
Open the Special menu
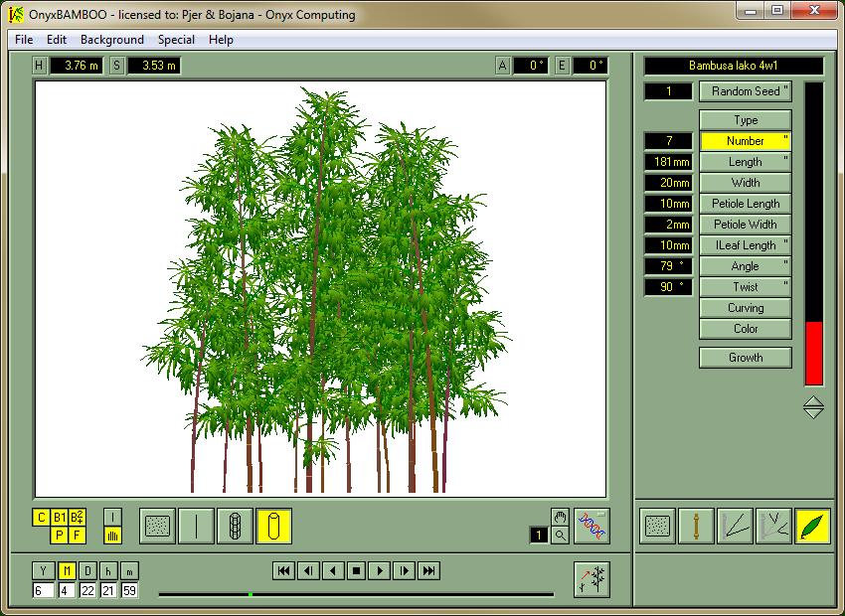[176, 40]
